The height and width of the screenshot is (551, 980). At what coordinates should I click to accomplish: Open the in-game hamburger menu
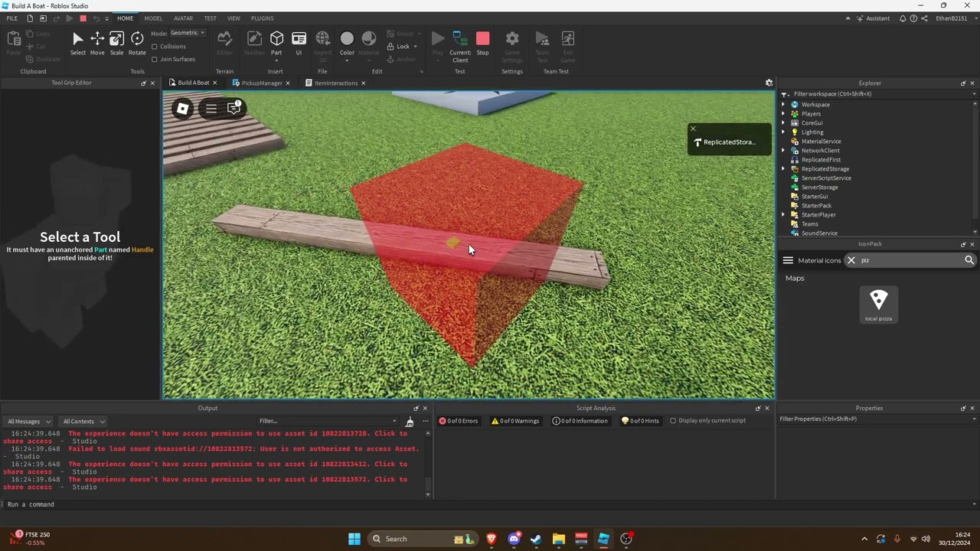coord(211,109)
